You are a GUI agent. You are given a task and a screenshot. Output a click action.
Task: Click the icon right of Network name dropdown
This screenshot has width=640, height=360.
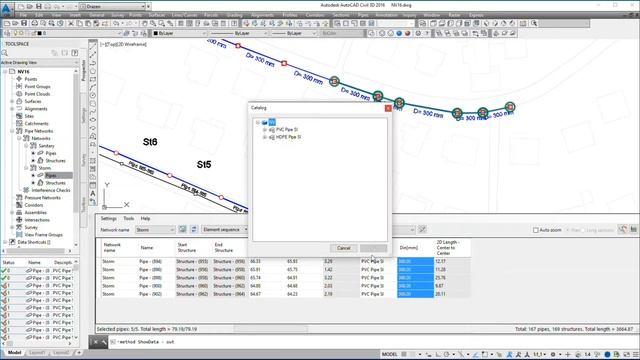182,229
